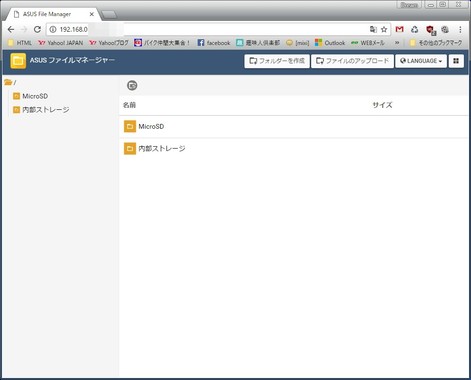Close the ASUS File Manager tab
Viewport: 471px width, 380px height.
click(92, 14)
